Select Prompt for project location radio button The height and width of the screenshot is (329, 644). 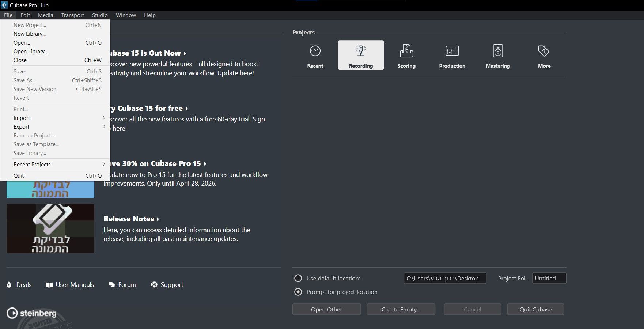(298, 292)
